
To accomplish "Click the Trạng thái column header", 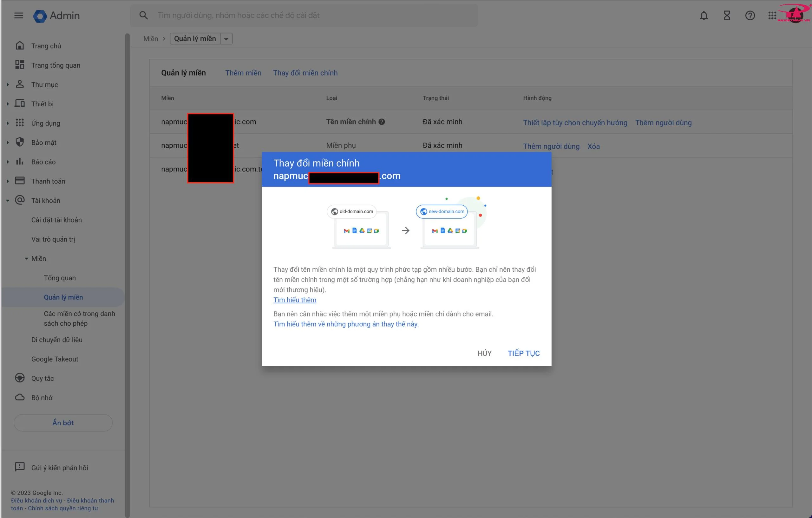I will pos(436,98).
